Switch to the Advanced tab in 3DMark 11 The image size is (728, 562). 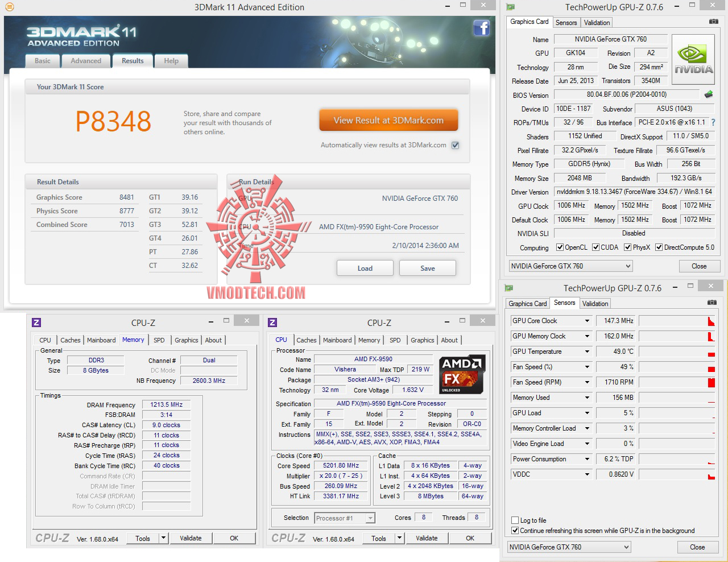[86, 61]
